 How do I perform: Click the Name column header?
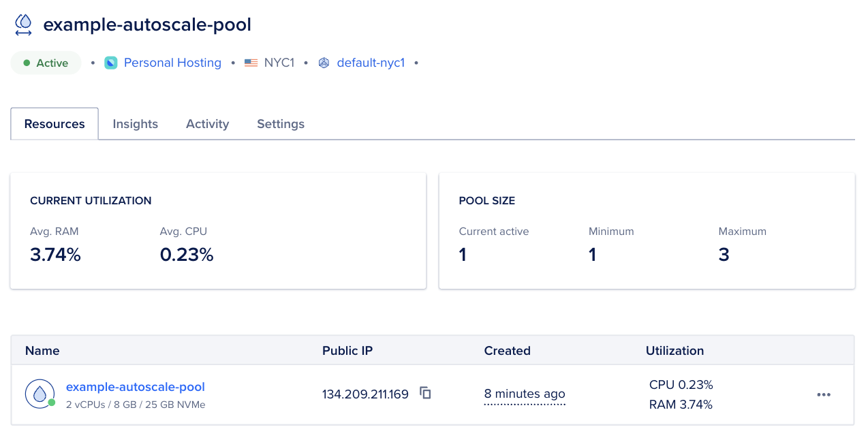[42, 350]
